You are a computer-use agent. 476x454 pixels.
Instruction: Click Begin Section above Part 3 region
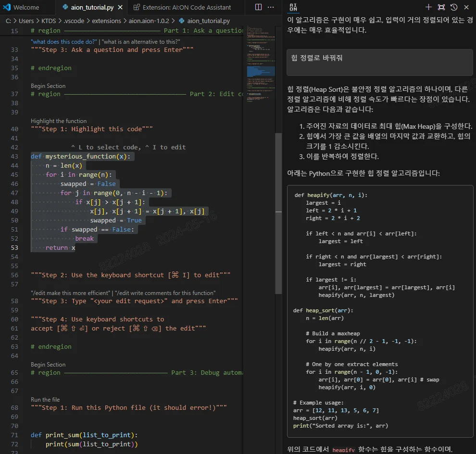coord(48,365)
